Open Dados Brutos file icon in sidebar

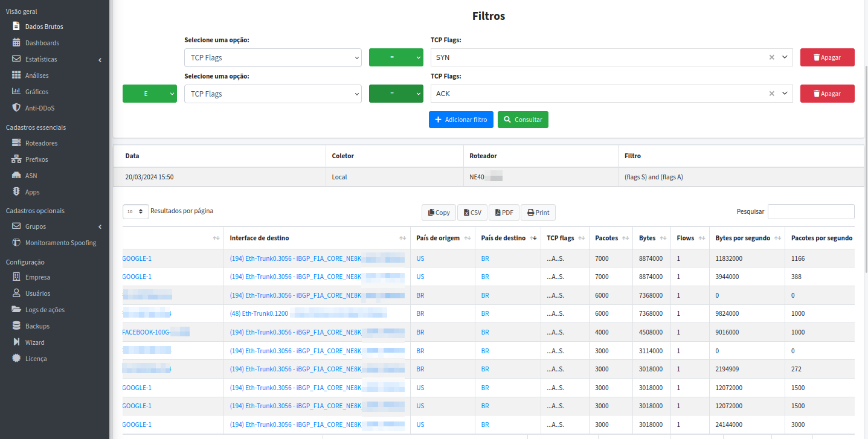tap(16, 27)
